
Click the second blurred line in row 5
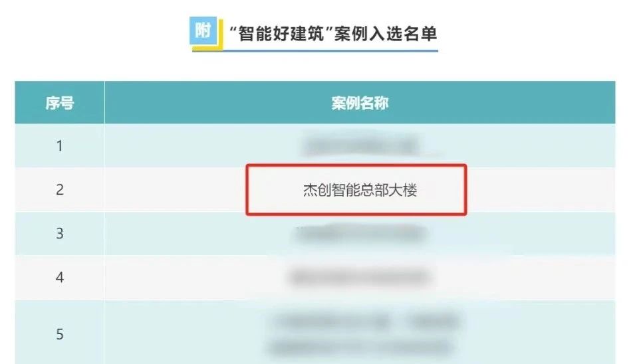pyautogui.click(x=360, y=346)
